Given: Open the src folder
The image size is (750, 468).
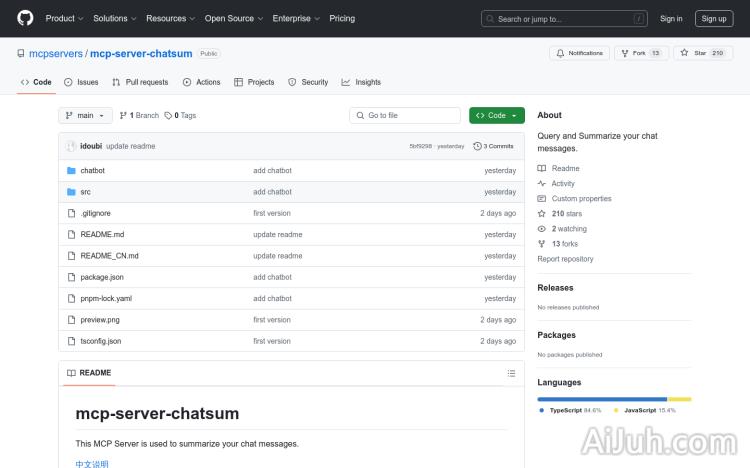Looking at the screenshot, I should click(x=85, y=192).
